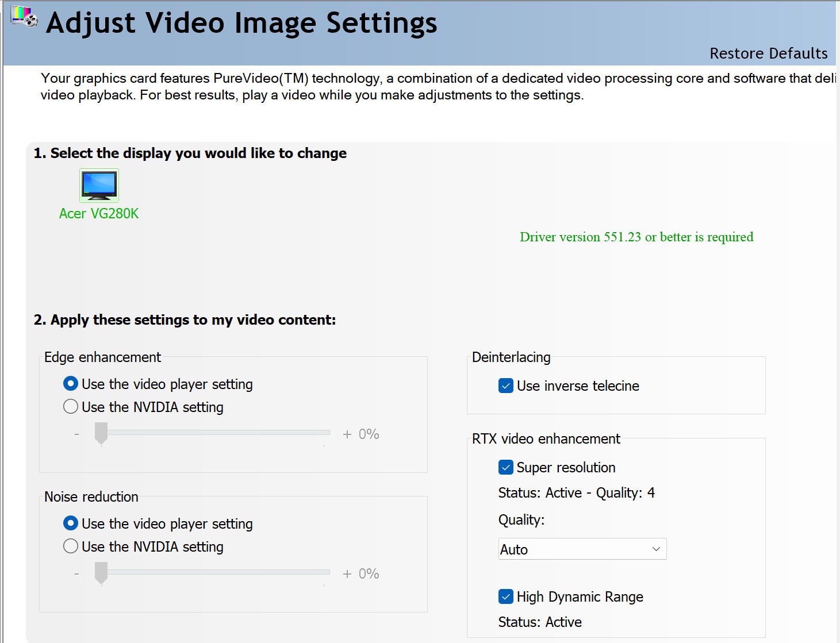This screenshot has height=643, width=840.
Task: Click the Edge enhancement slider thumb
Action: [x=101, y=434]
